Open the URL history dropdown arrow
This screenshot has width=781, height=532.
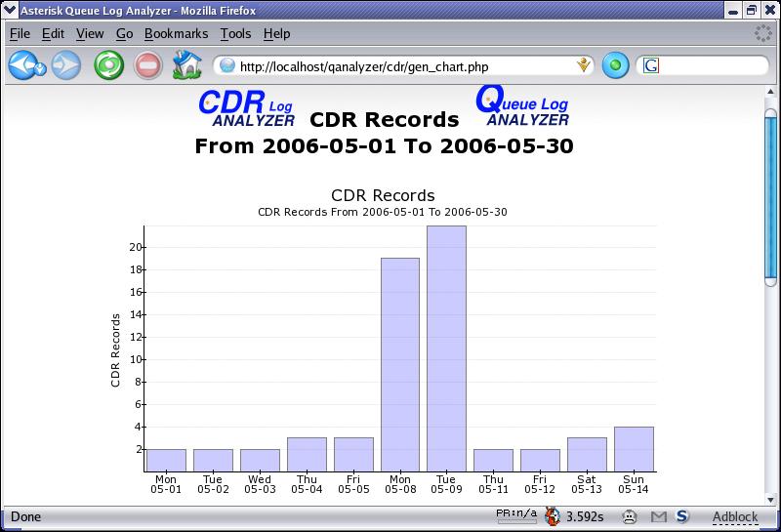click(x=584, y=66)
